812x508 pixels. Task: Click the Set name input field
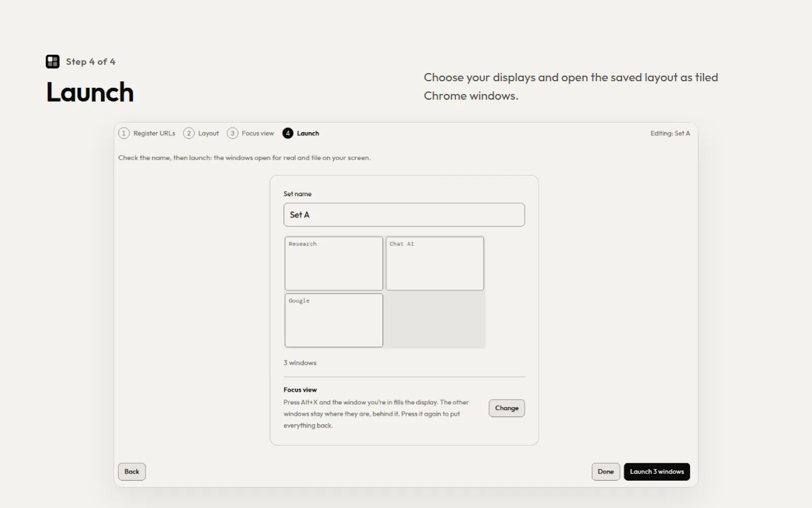(404, 215)
